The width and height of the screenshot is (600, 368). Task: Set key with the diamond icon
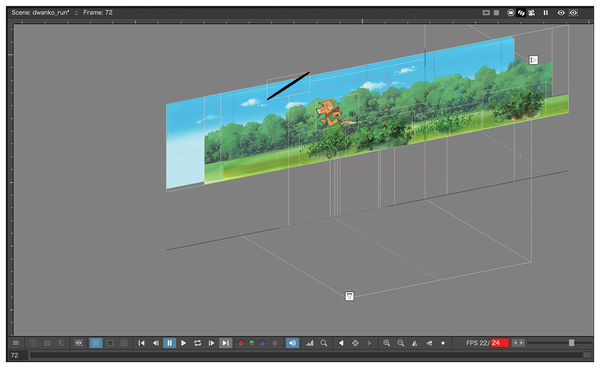(x=355, y=343)
